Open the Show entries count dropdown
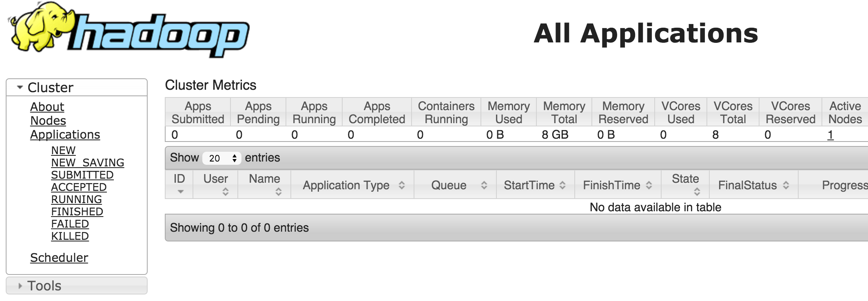 coord(222,158)
